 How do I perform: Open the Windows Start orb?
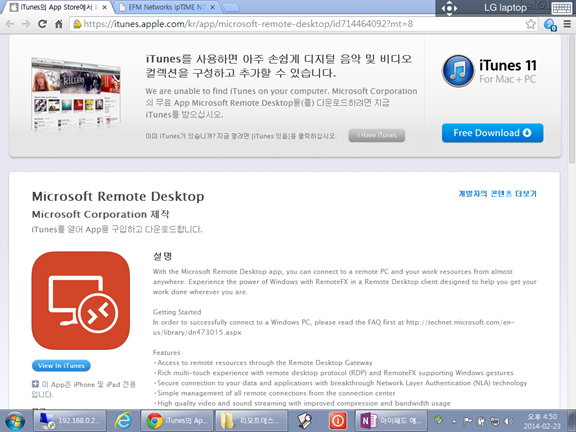(15, 421)
